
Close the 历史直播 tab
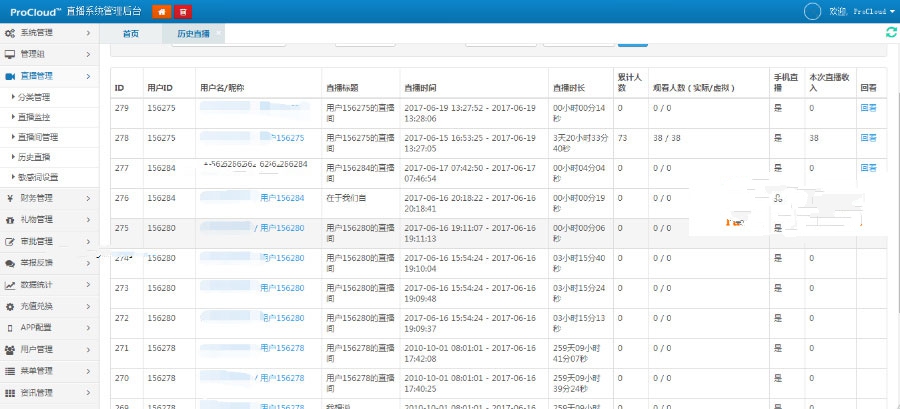point(219,34)
